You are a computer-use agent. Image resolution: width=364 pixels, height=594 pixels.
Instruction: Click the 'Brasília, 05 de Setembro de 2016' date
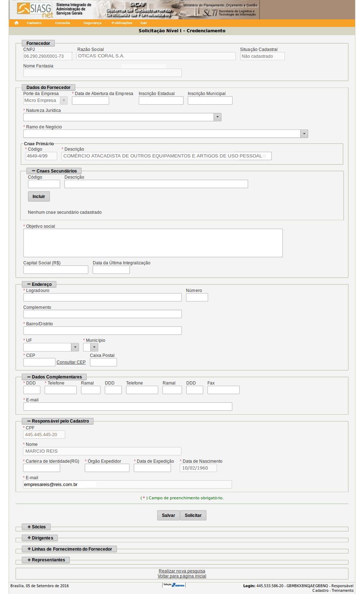[39, 586]
